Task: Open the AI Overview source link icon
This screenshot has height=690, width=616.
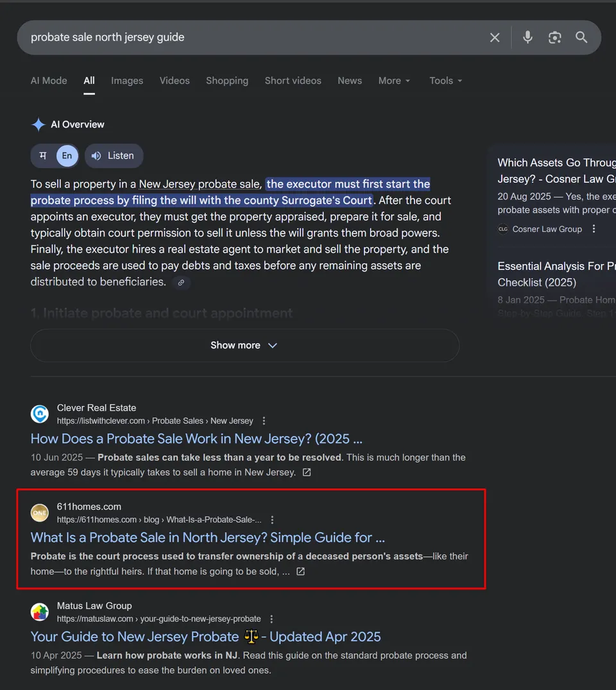Action: 181,283
